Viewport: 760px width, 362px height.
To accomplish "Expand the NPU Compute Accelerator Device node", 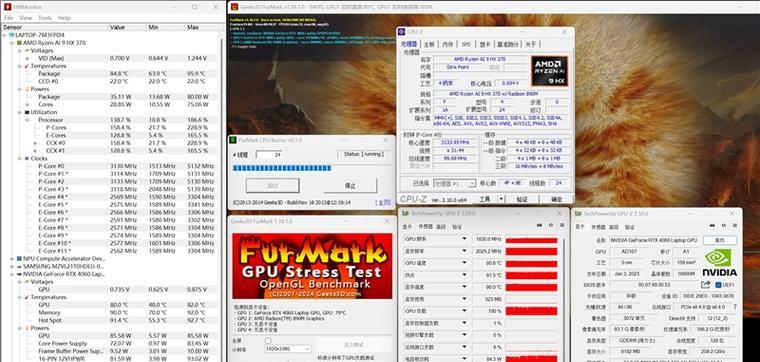I will click(x=12, y=259).
